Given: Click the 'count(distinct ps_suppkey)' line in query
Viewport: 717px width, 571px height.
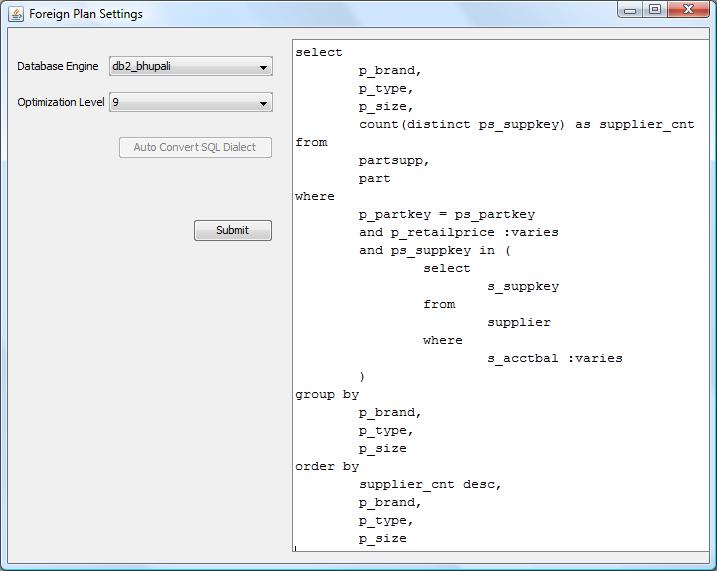Looking at the screenshot, I should (526, 124).
